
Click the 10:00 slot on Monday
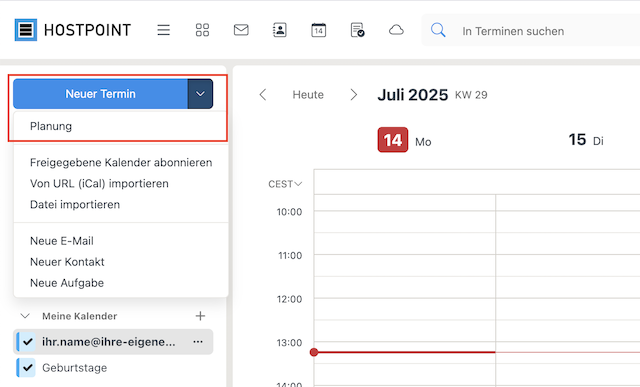[404, 222]
